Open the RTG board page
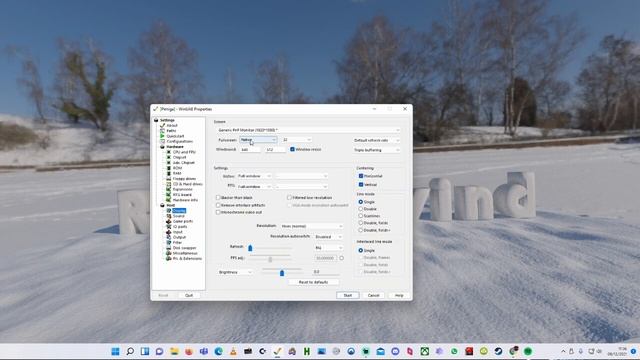 click(182, 195)
